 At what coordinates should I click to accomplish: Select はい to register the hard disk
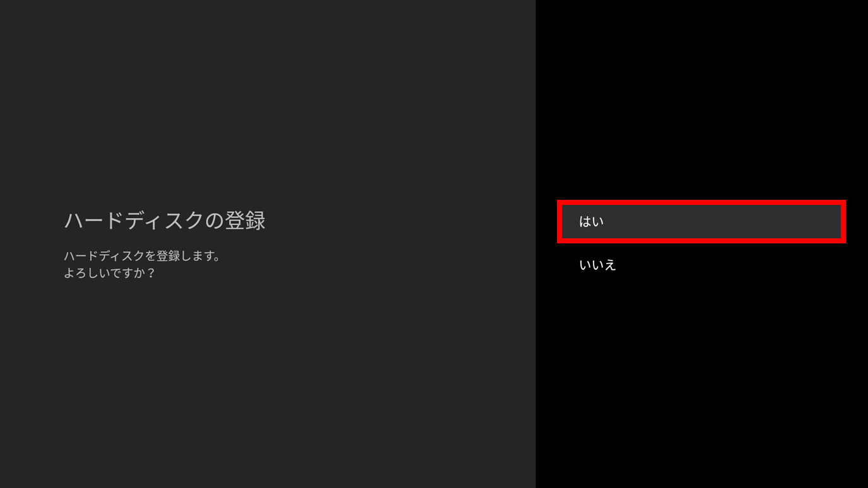(701, 221)
